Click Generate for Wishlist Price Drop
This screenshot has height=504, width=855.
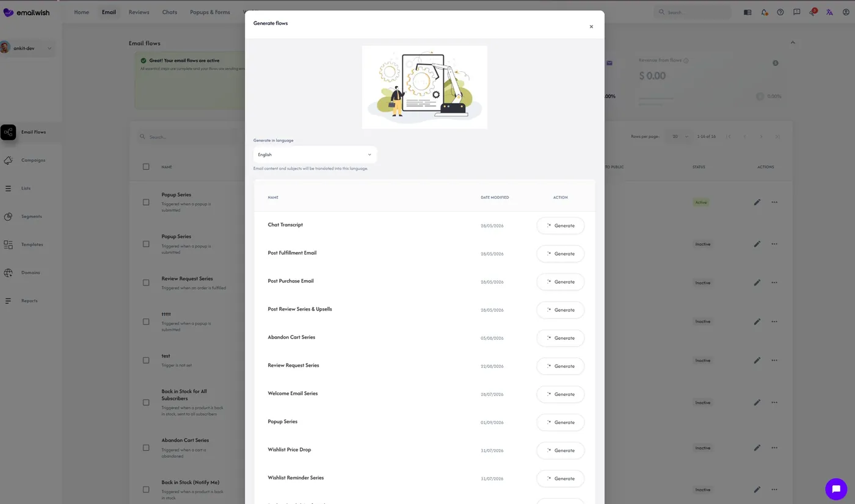[x=561, y=450]
